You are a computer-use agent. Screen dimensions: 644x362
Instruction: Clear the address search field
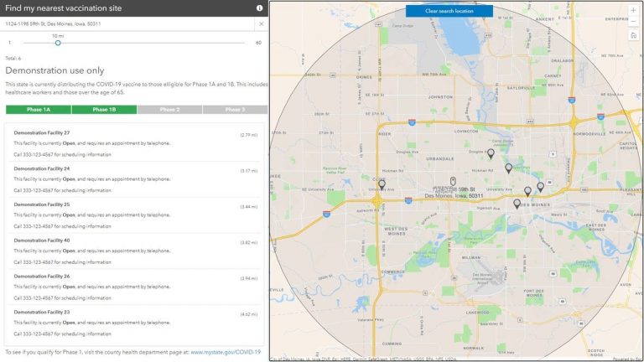point(262,23)
